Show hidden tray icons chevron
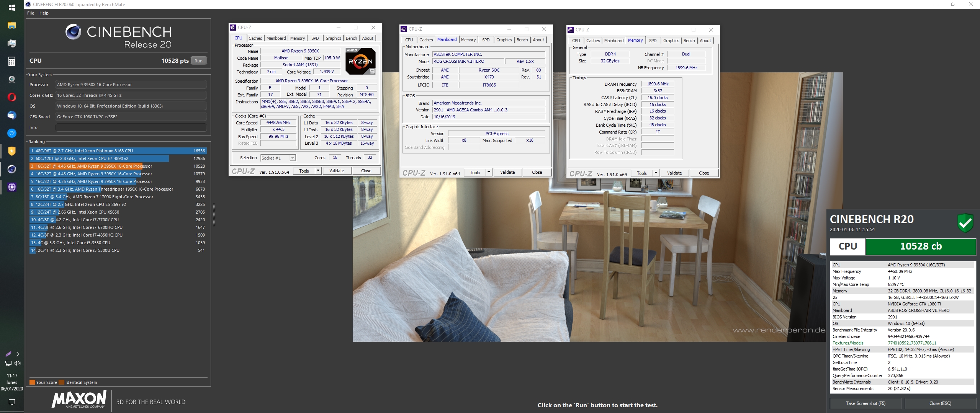The image size is (980, 413). pos(17,354)
